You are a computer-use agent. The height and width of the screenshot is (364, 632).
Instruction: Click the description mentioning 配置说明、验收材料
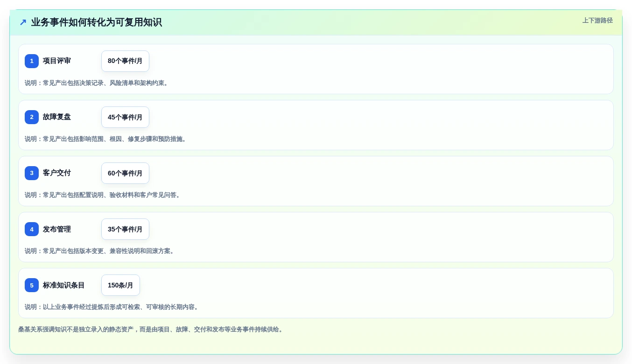(103, 195)
